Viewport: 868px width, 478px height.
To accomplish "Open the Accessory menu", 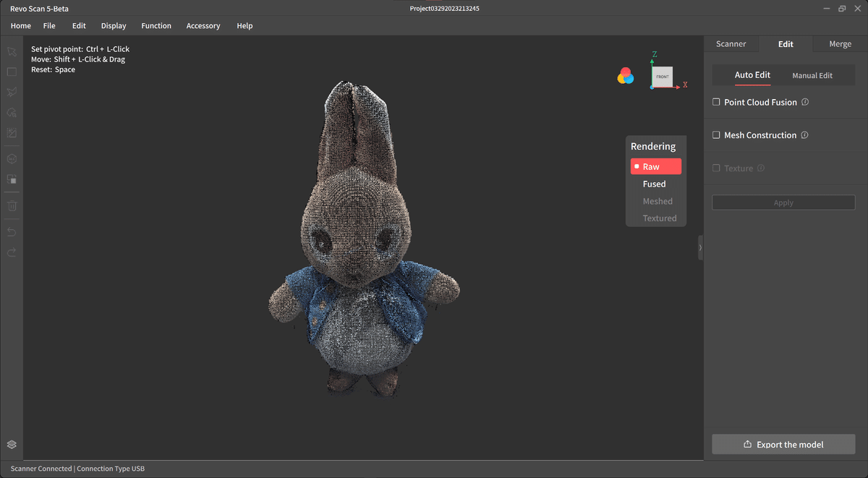I will [203, 25].
